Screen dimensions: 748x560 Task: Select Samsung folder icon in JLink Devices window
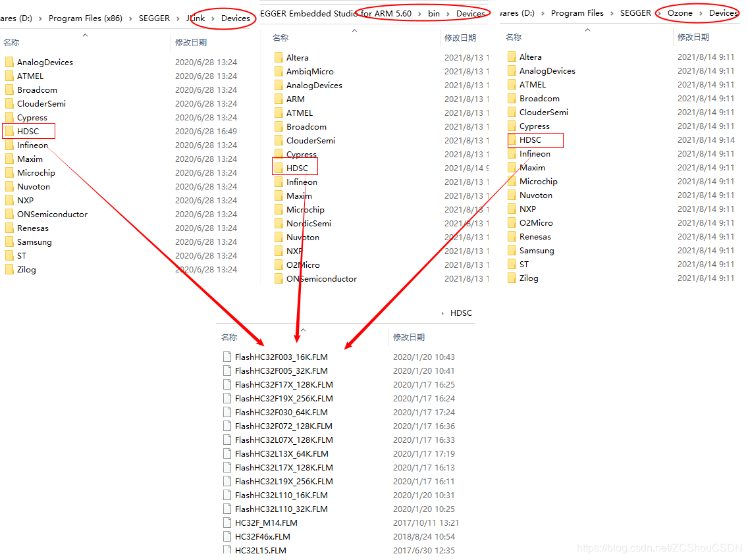pos(9,242)
